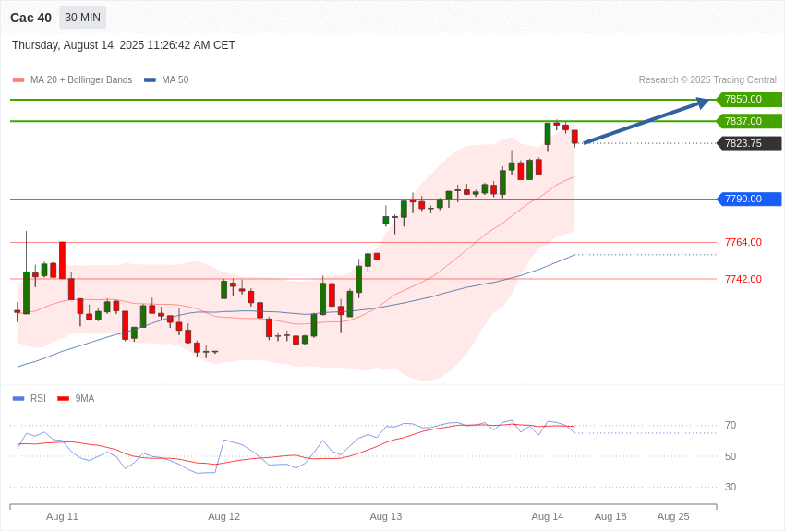Click the RSI 50 level label
The width and height of the screenshot is (785, 532).
(731, 456)
